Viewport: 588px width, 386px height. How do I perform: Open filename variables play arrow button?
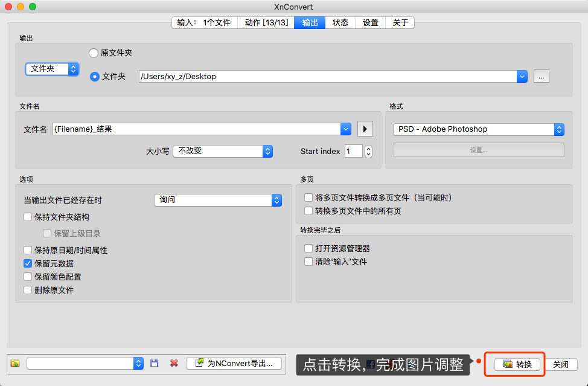click(x=365, y=129)
